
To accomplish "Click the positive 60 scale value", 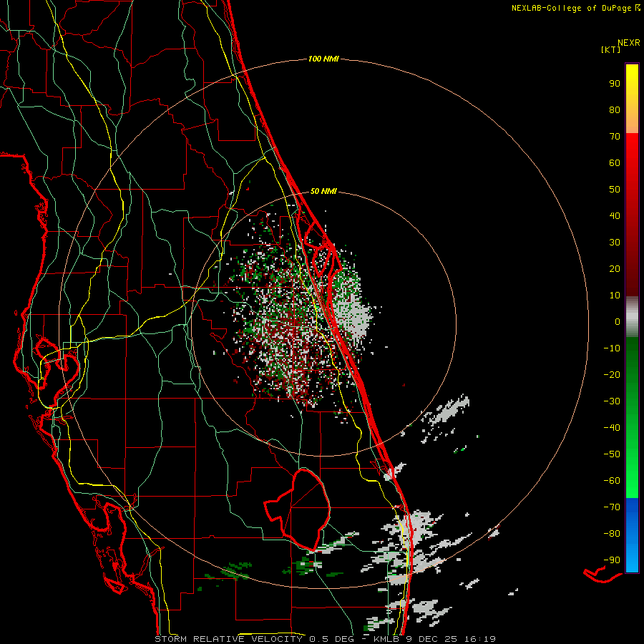I will (x=615, y=163).
